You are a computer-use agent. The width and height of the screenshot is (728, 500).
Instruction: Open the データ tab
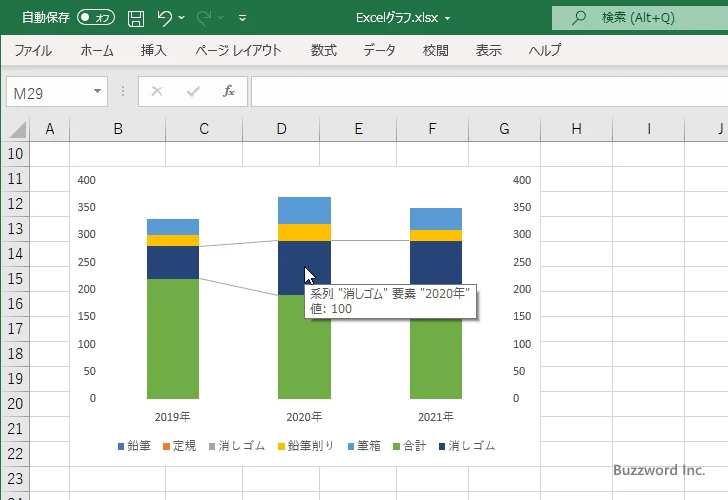point(379,50)
